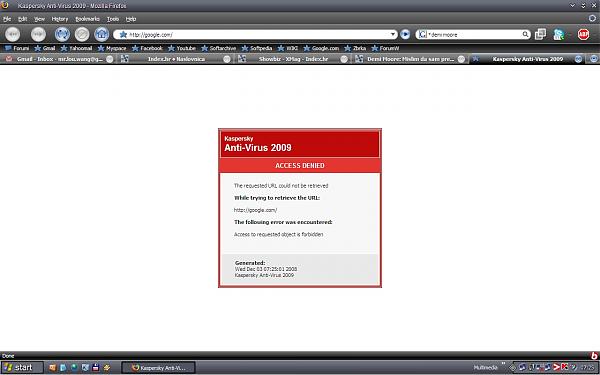Click the red Adblock ABP stop-sign icon
Screen dimensions: 600x375
pyautogui.click(x=583, y=34)
